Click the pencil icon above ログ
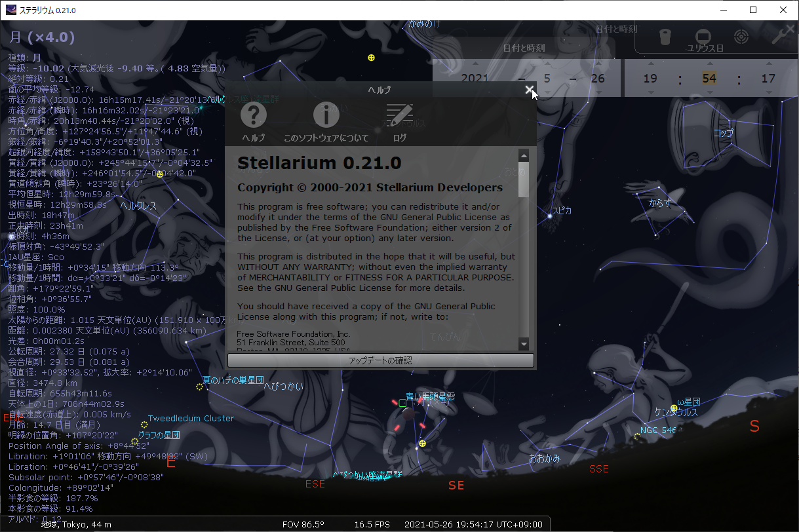 400,115
